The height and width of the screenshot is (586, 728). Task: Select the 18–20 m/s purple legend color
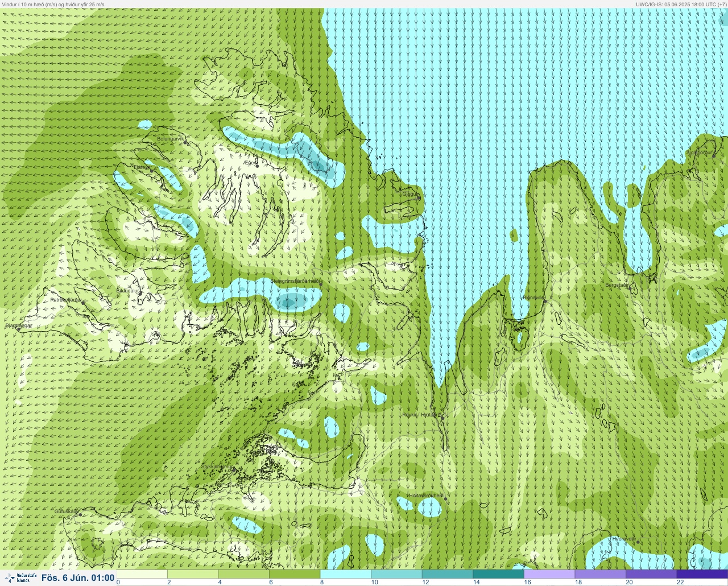click(600, 574)
